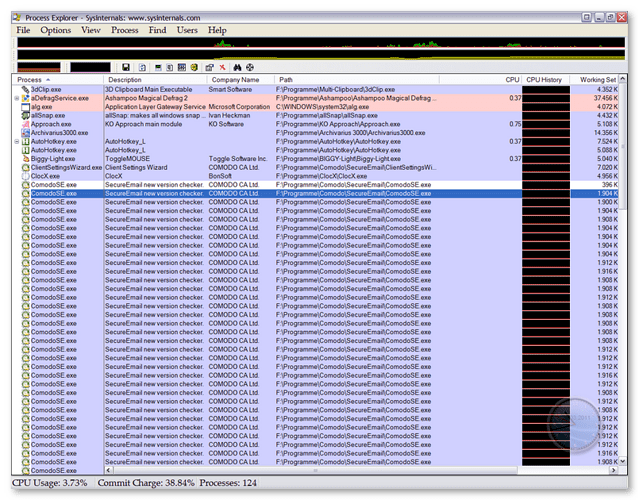Click the Refresh Now toolbar icon
The width and height of the screenshot is (638, 500).
click(142, 68)
